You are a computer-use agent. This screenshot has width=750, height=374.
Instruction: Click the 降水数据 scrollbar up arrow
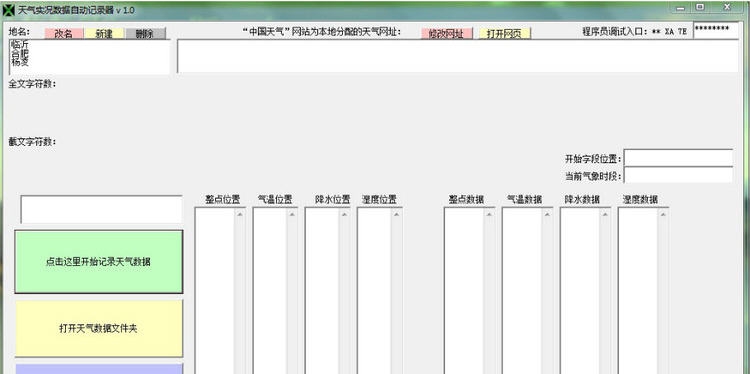coord(605,214)
